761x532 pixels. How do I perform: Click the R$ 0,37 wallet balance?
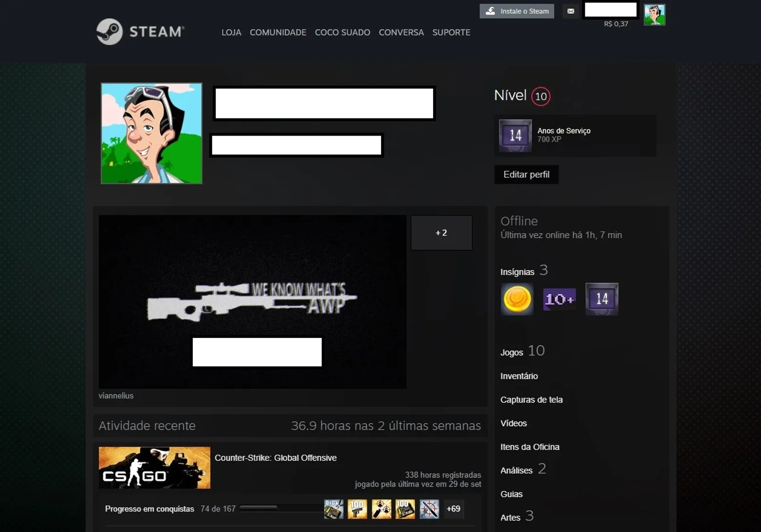pos(616,24)
